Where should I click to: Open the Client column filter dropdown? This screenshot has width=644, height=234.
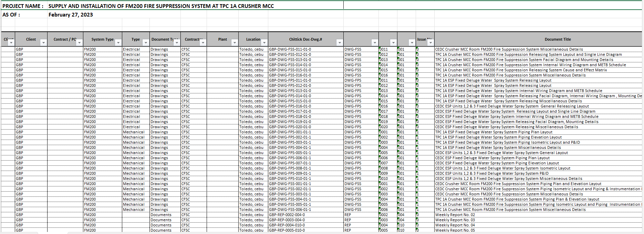pyautogui.click(x=43, y=42)
